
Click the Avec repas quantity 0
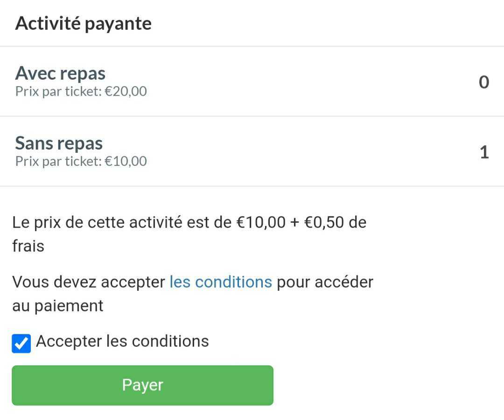[484, 82]
